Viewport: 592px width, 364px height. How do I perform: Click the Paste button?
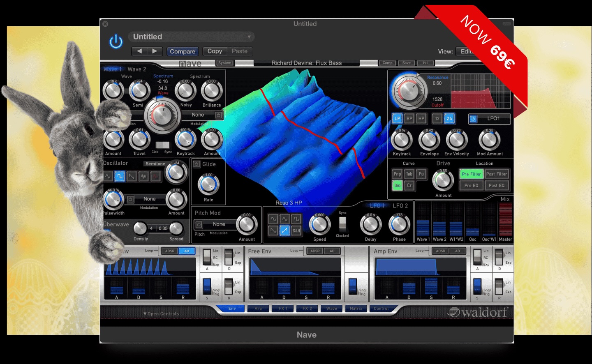click(240, 51)
